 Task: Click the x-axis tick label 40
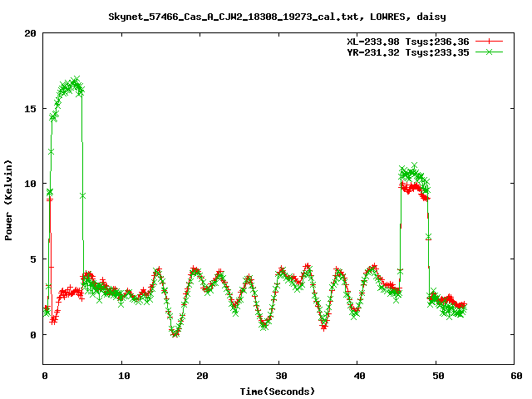pos(358,376)
